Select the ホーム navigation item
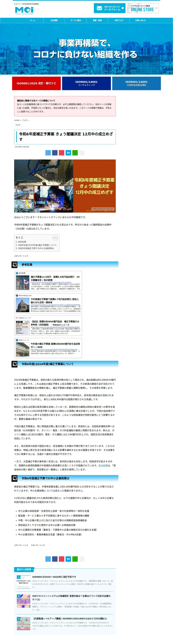This screenshot has width=173, height=644. pos(33,20)
